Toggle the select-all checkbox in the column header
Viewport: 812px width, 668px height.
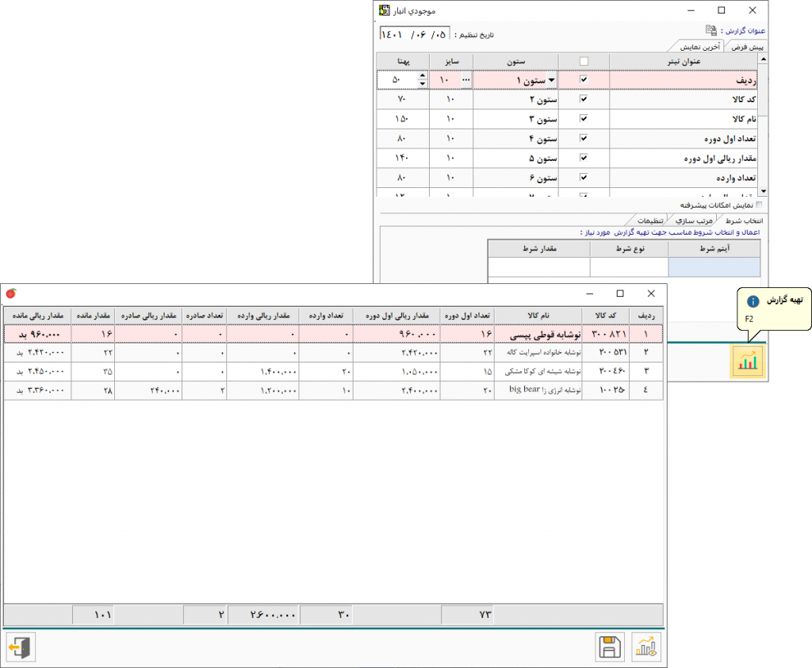tap(584, 62)
